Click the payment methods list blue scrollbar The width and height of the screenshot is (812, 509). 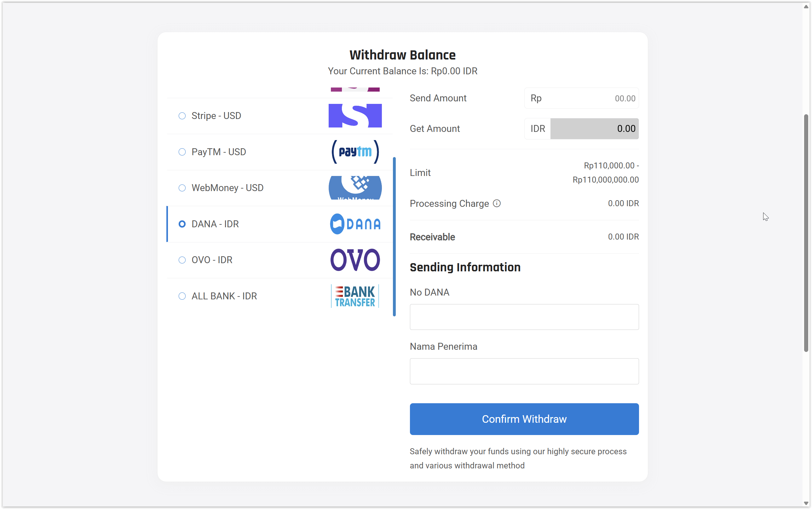pos(394,236)
